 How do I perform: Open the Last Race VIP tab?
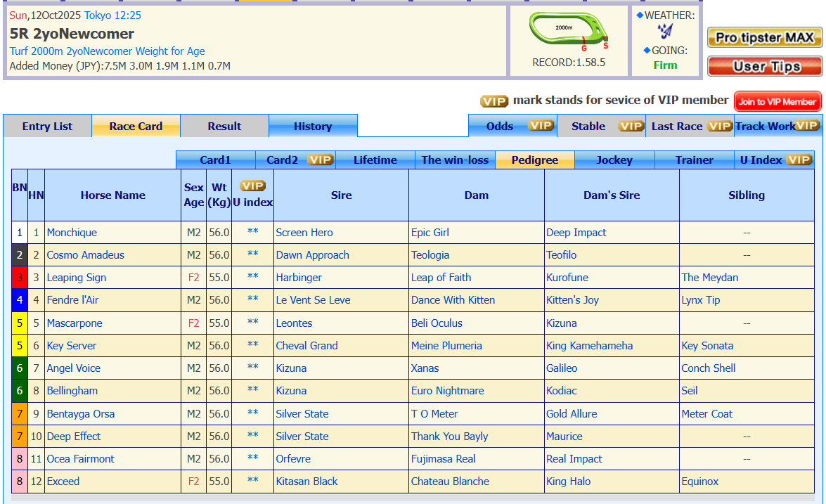pos(690,127)
